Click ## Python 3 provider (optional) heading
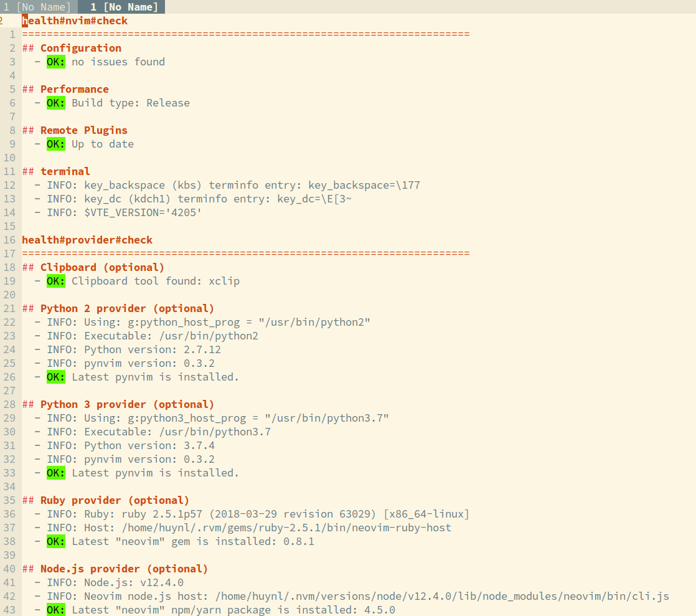 click(x=118, y=404)
